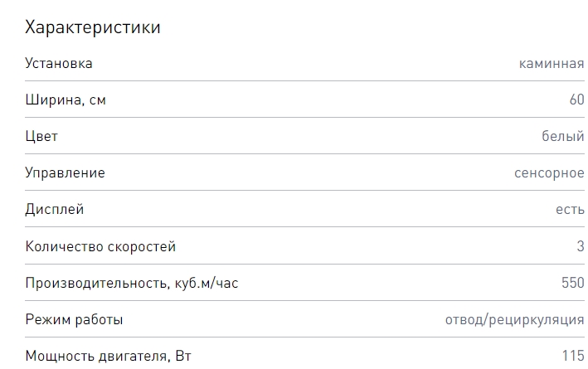Select the width value 60
Screen dimensions: 588x369
[x=576, y=100]
